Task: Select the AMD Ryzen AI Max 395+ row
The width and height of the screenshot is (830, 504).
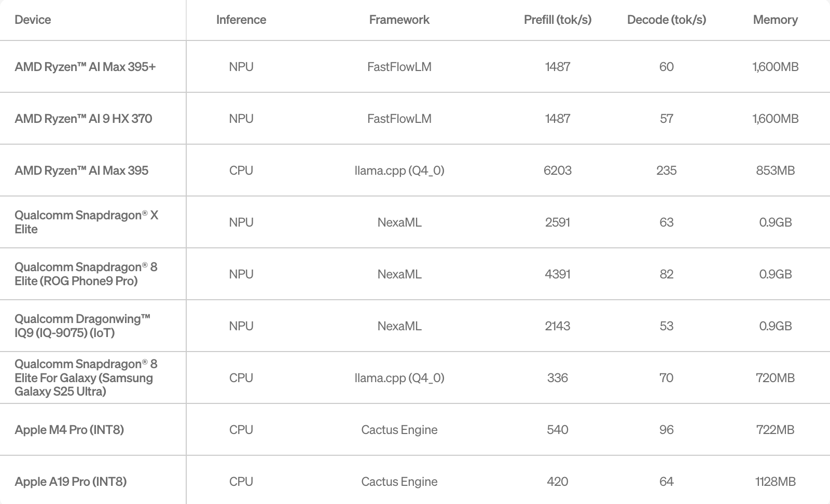Action: (85, 67)
